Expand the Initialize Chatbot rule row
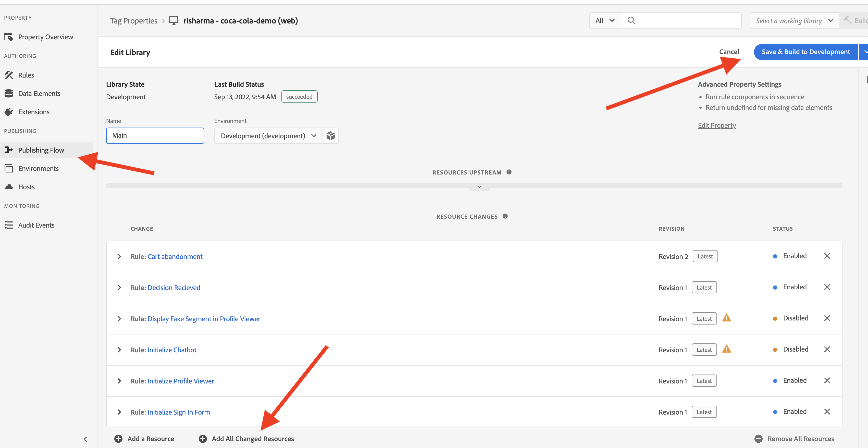868x448 pixels. pyautogui.click(x=119, y=350)
